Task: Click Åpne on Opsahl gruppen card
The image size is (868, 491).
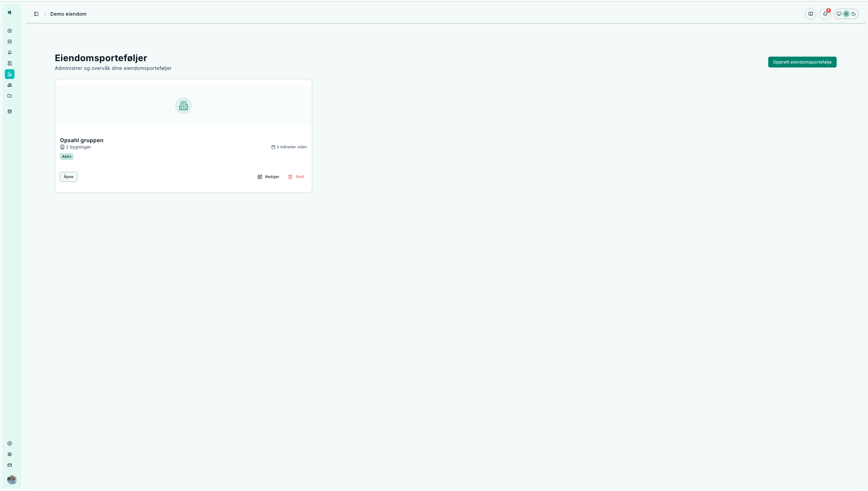Action: [x=68, y=177]
